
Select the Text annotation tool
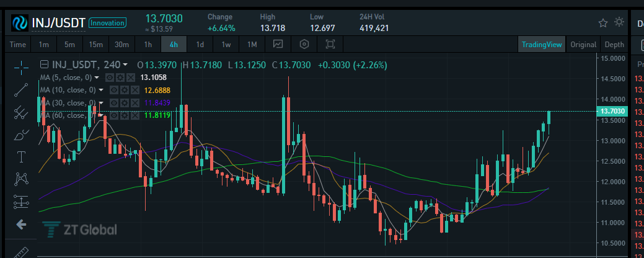pyautogui.click(x=21, y=156)
